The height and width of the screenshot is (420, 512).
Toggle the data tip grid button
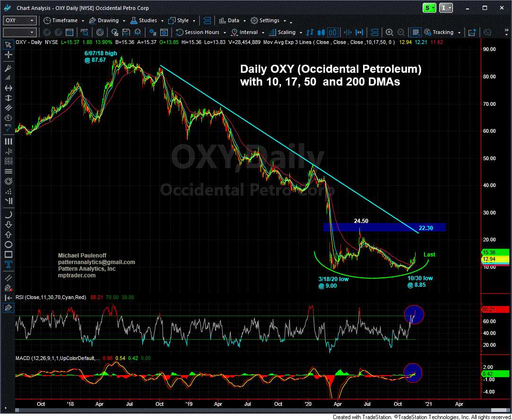coord(416,32)
